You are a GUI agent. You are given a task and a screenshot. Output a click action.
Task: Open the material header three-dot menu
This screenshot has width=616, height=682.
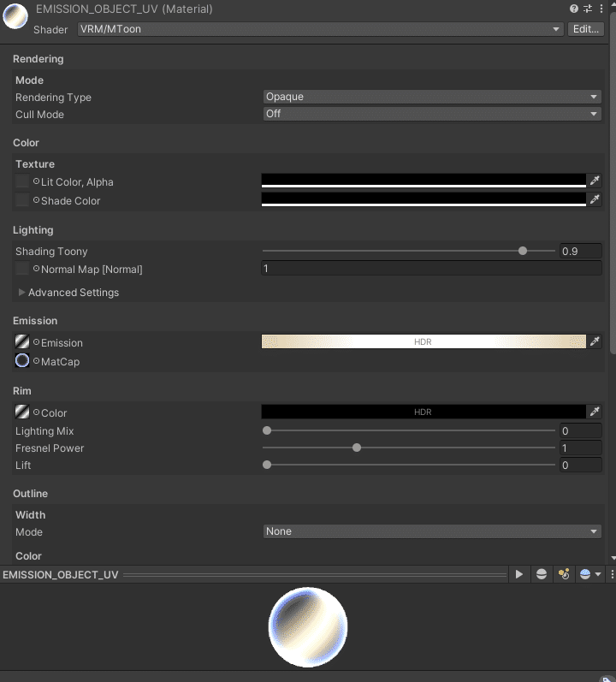601,9
